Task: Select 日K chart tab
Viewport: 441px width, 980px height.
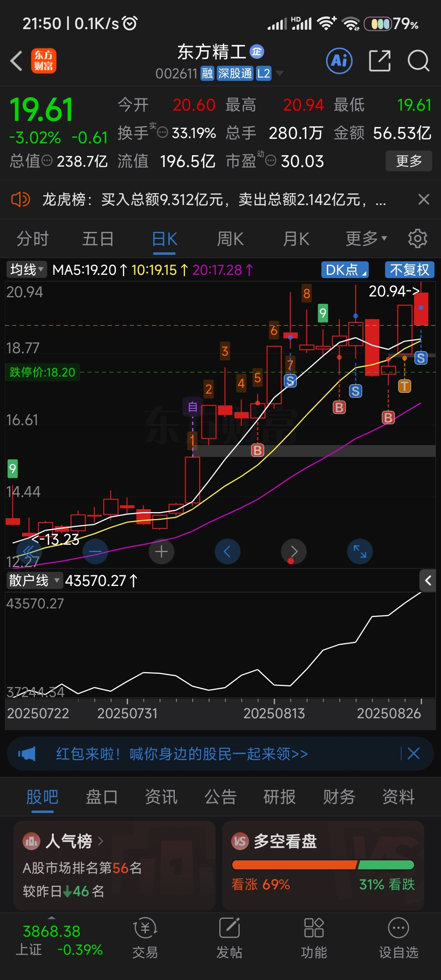Action: (x=165, y=238)
